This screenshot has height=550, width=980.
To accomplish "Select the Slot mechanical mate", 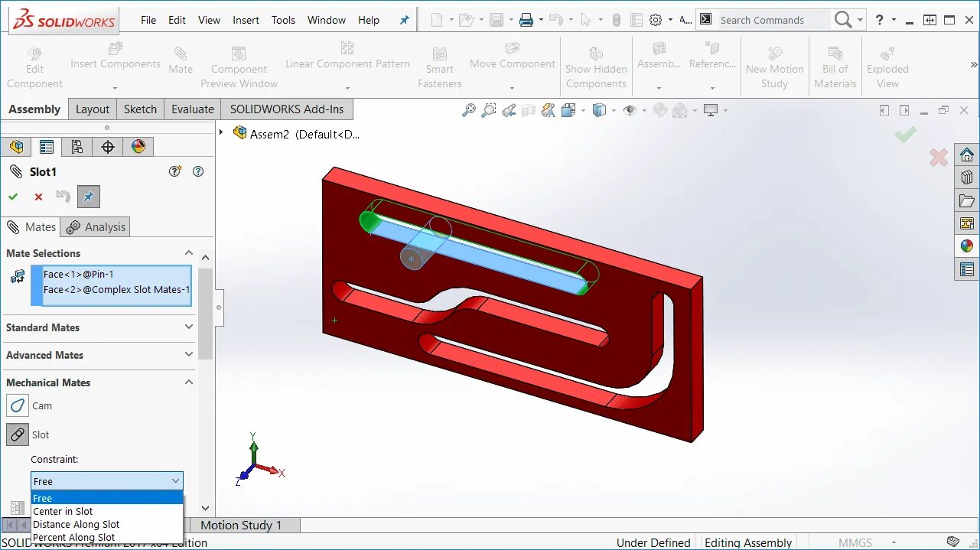I will click(x=17, y=434).
